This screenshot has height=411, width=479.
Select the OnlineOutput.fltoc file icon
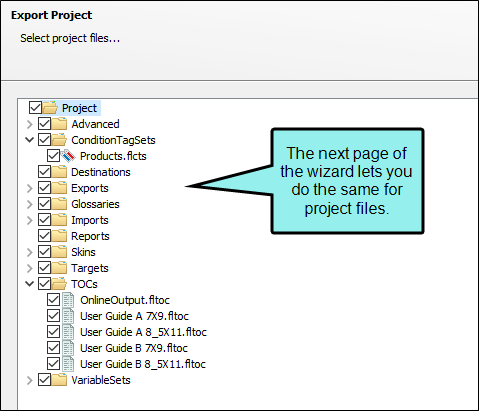(68, 300)
